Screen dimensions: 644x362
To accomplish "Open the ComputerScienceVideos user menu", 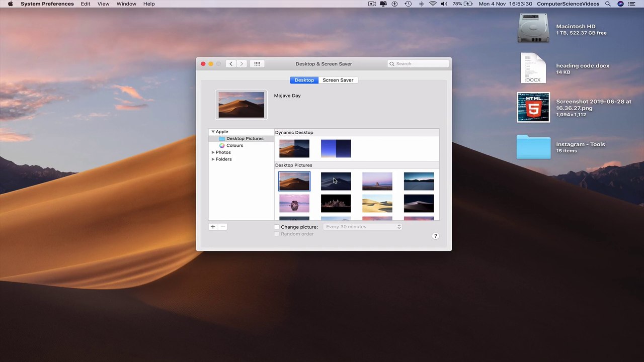I will (568, 4).
